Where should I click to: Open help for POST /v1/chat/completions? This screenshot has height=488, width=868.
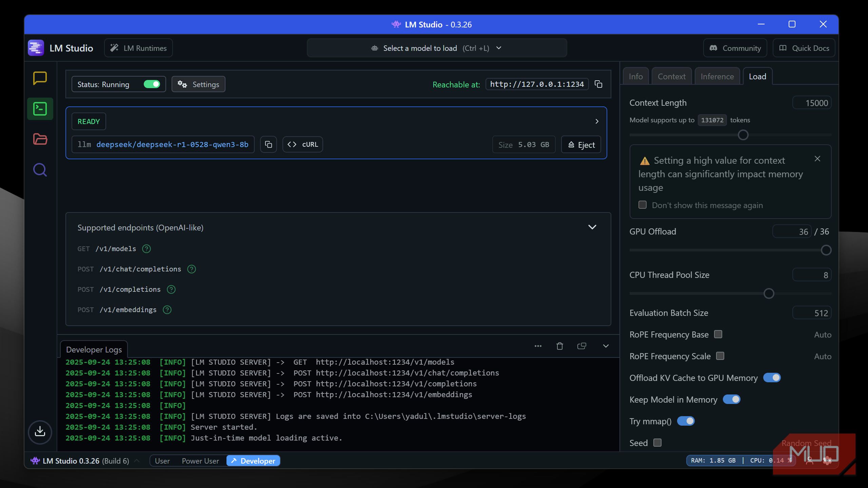pyautogui.click(x=192, y=269)
